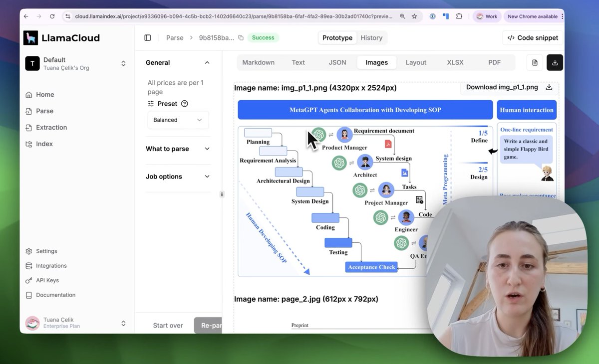Open the Code snippet button
Screen dimensions: 599x364
pyautogui.click(x=533, y=38)
